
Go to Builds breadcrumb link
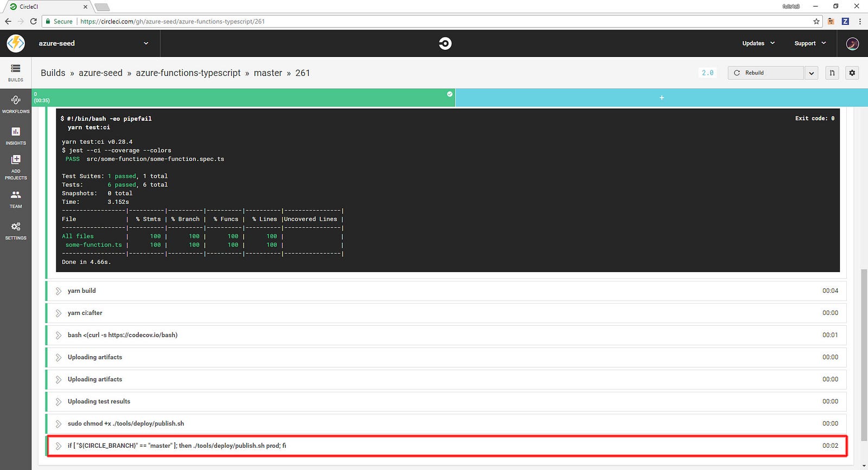click(53, 73)
